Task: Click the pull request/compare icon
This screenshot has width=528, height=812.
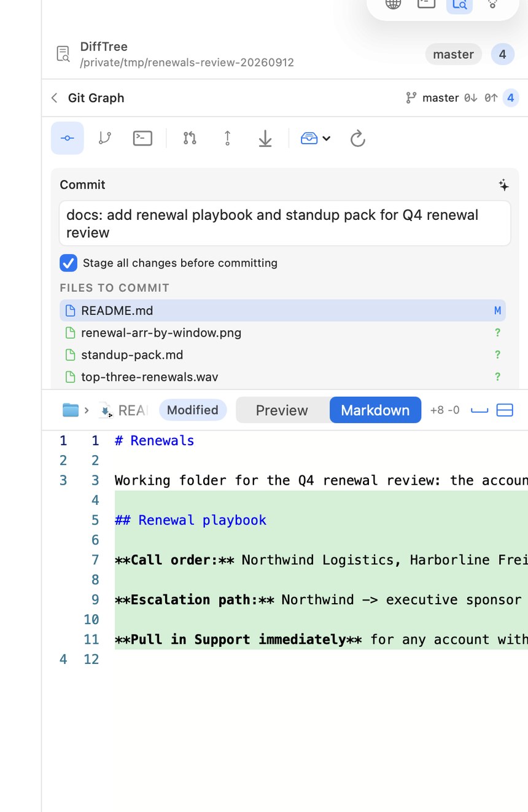Action: coord(190,138)
